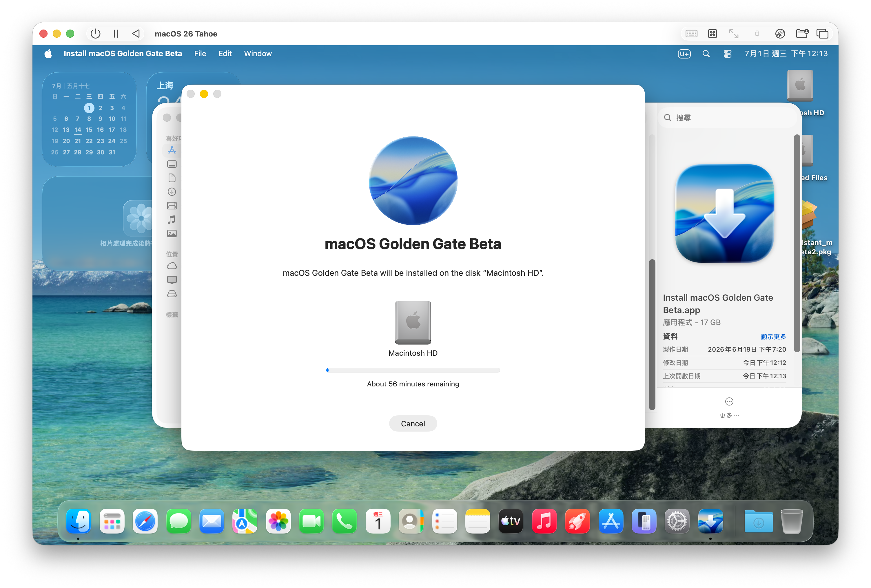Viewport: 871px width, 588px height.
Task: Cancel the macOS Golden Gate Beta installation
Action: pos(413,423)
